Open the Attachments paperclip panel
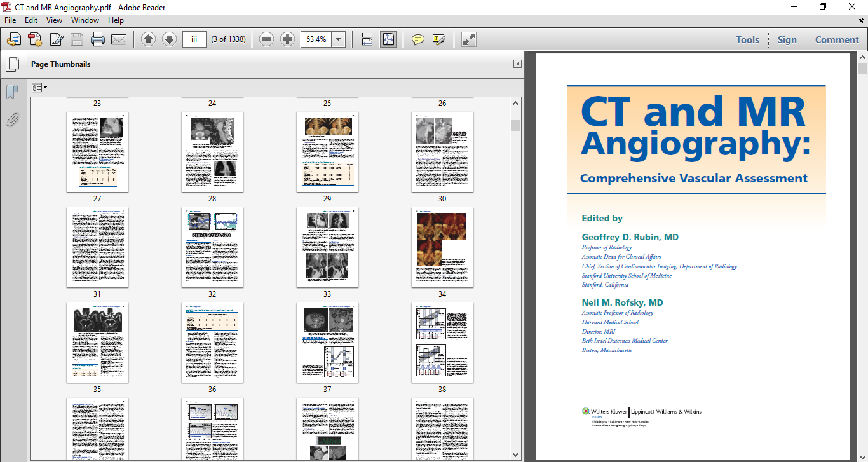The width and height of the screenshot is (868, 462). pyautogui.click(x=11, y=119)
